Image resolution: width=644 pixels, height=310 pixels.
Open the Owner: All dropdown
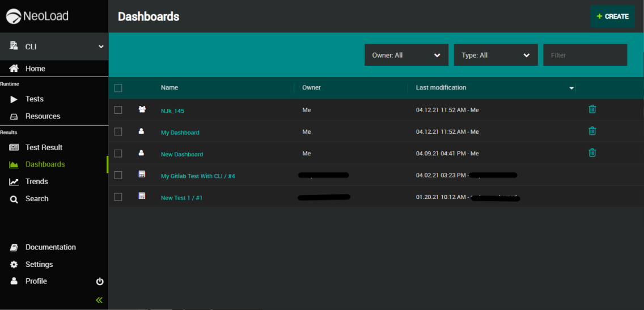pyautogui.click(x=406, y=55)
